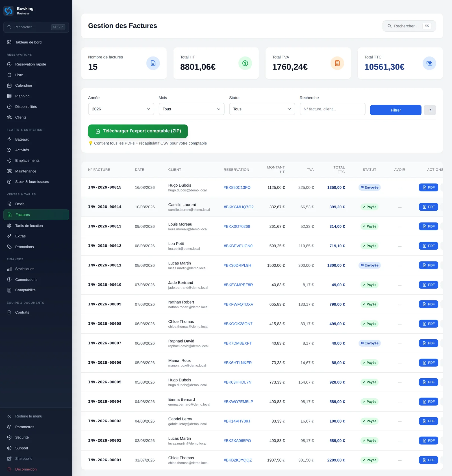The height and width of the screenshot is (476, 452).
Task: Click the Extras sparkle icon
Action: [9, 236]
